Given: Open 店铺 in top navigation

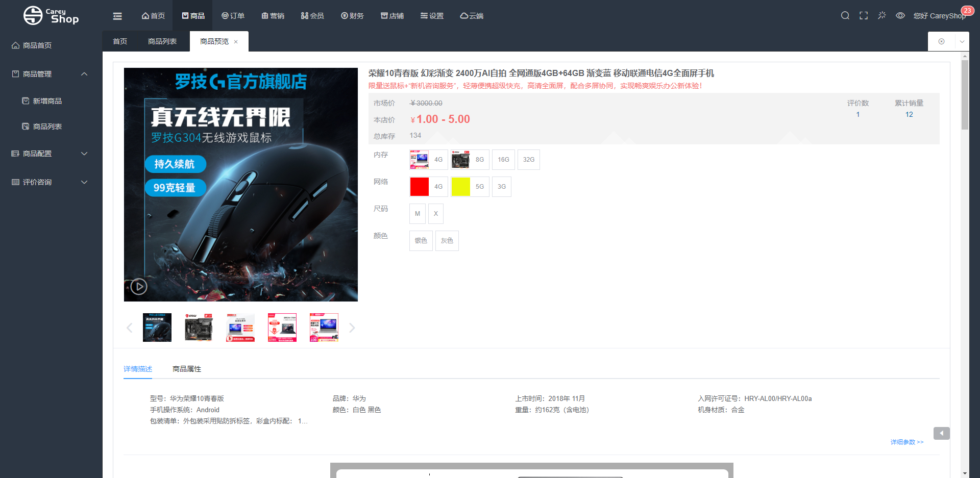Looking at the screenshot, I should pos(392,16).
